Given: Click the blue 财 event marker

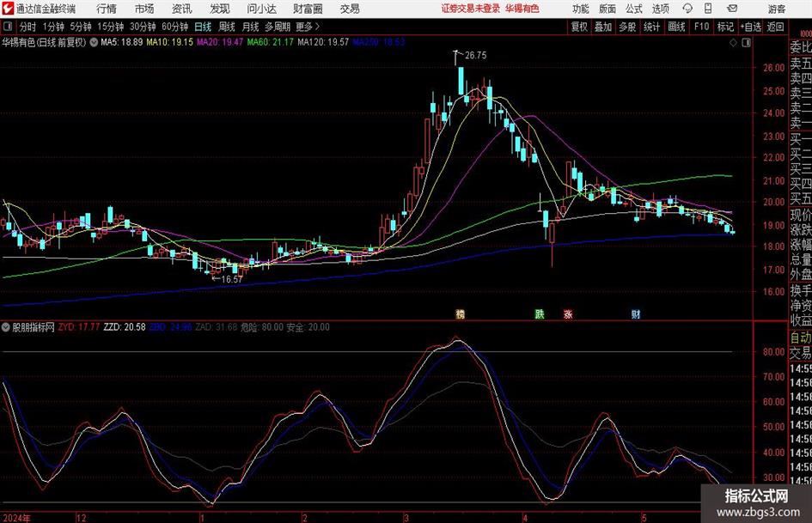Looking at the screenshot, I should click(635, 313).
